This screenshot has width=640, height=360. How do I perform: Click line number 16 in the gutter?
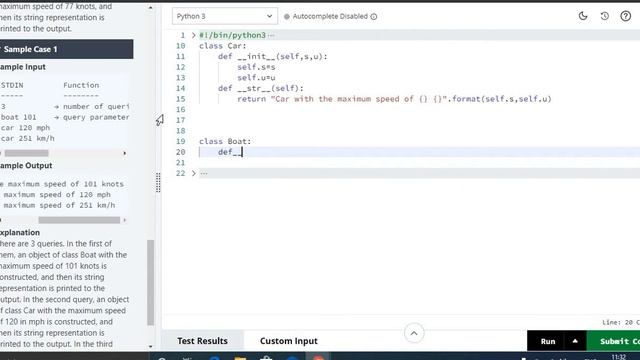[x=180, y=110]
